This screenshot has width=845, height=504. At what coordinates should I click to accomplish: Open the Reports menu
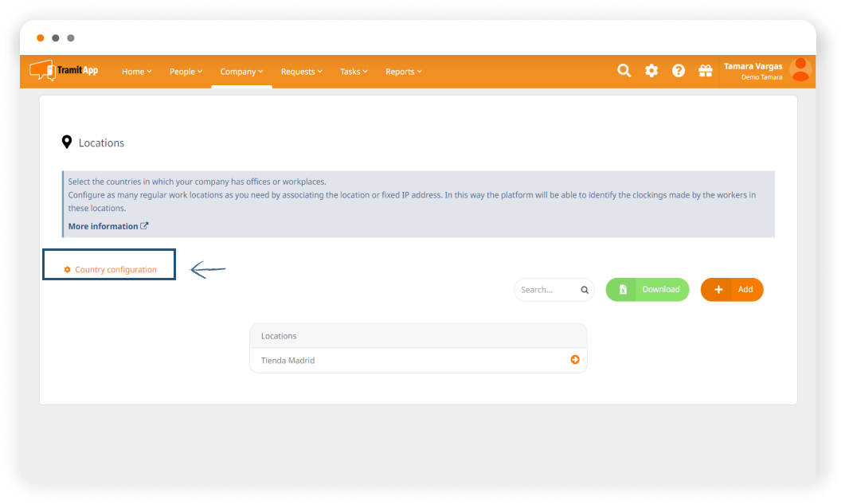tap(403, 72)
